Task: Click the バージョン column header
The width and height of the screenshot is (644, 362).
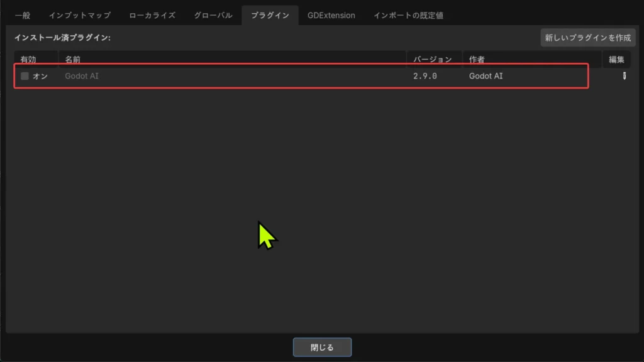Action: (x=435, y=60)
